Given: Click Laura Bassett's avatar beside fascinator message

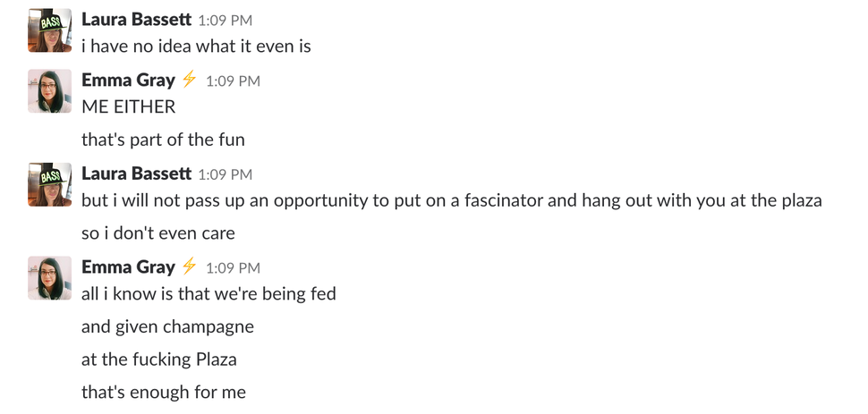Looking at the screenshot, I should [x=50, y=184].
